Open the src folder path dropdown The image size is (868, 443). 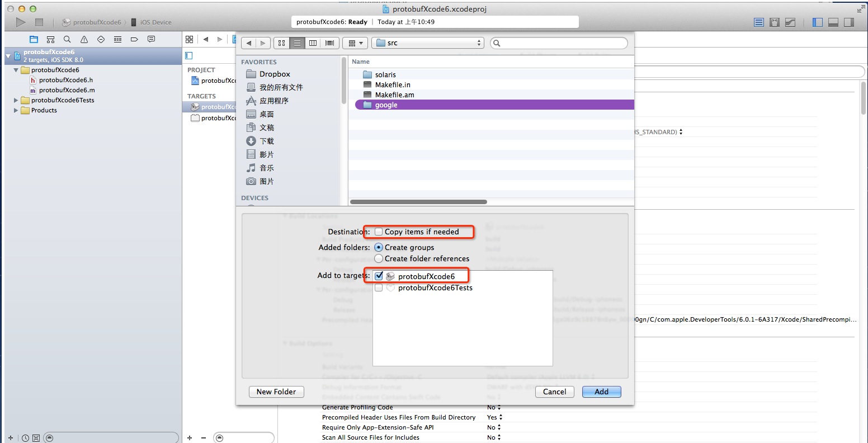(428, 43)
